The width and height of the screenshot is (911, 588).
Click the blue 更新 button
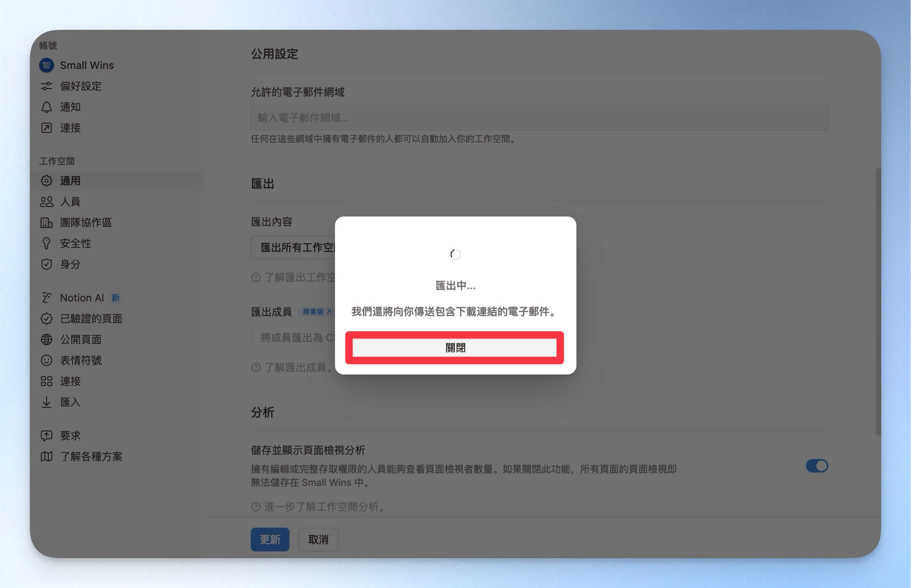click(x=270, y=540)
